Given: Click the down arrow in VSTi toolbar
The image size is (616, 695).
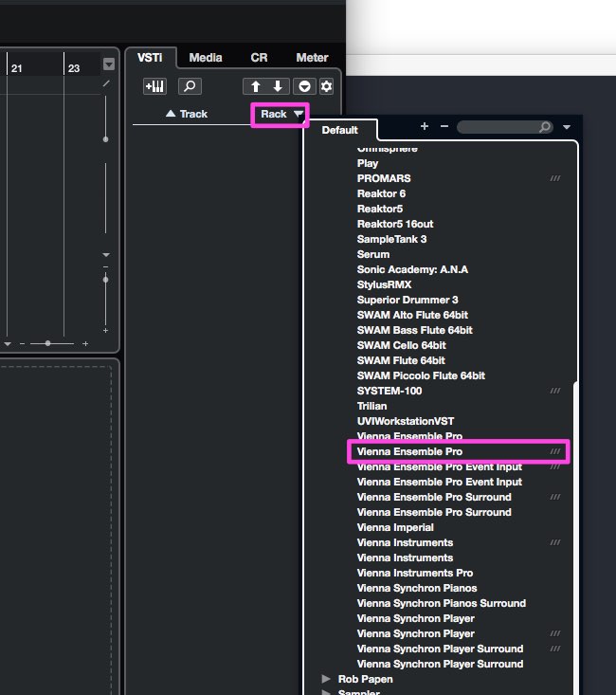Looking at the screenshot, I should tap(278, 86).
